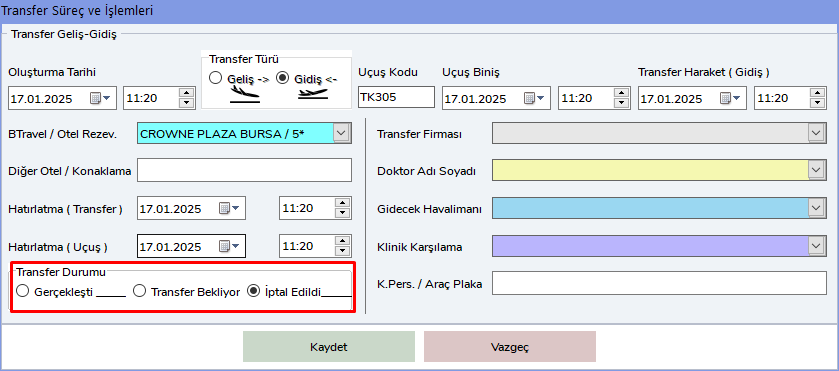Image resolution: width=839 pixels, height=371 pixels.
Task: Select the Geliş transfer type radio
Action: point(215,78)
